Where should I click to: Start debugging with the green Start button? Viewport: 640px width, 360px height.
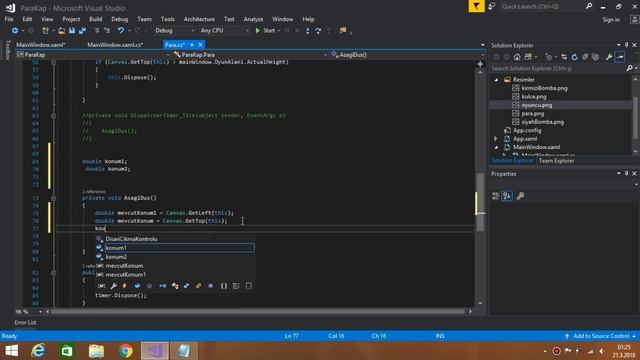(x=265, y=31)
